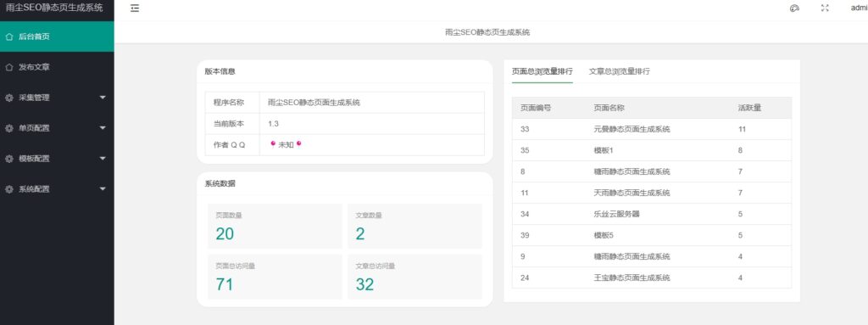Select the 天雨静态页面生成系统 row
The height and width of the screenshot is (325, 868).
(652, 193)
